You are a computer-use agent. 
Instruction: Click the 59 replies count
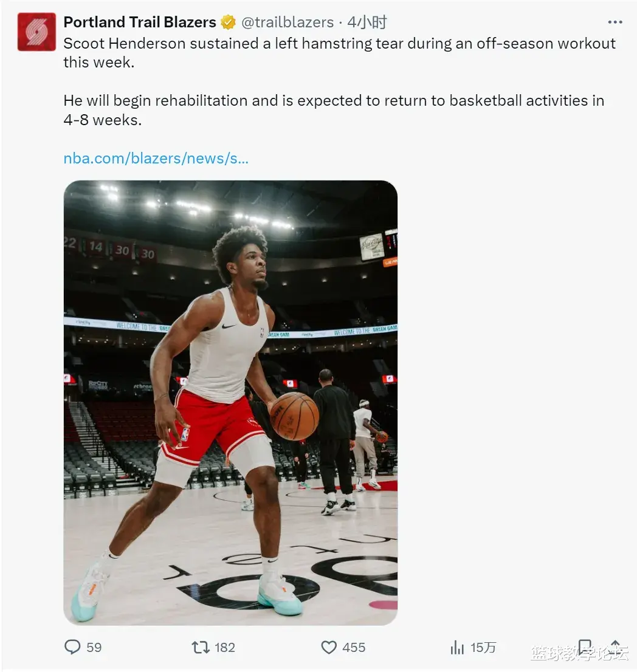(94, 647)
